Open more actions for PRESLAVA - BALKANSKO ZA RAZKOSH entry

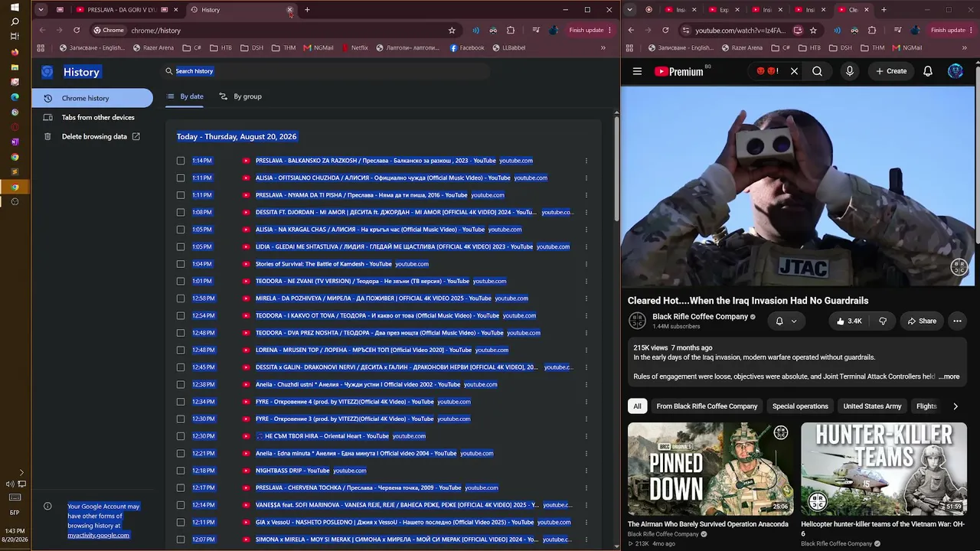(586, 161)
